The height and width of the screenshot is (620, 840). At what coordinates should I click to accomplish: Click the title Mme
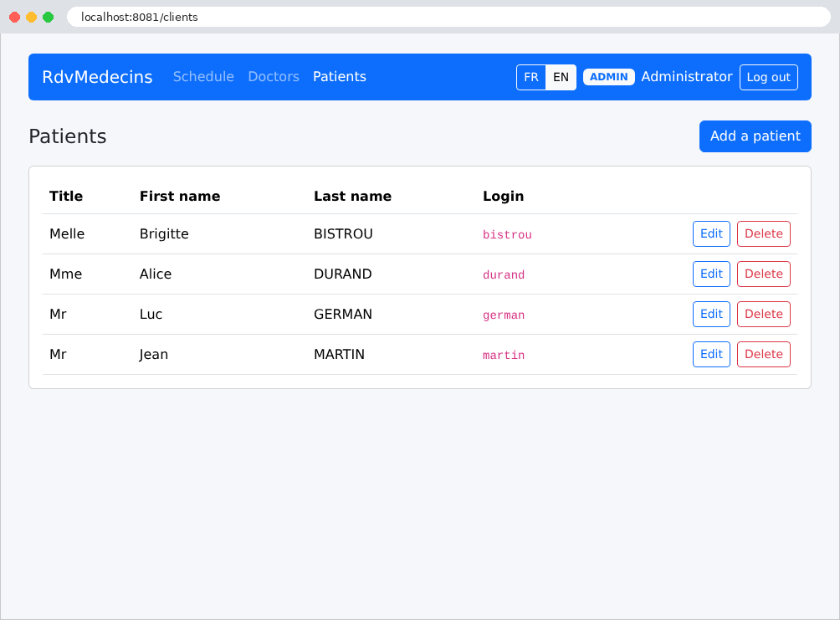tap(65, 274)
